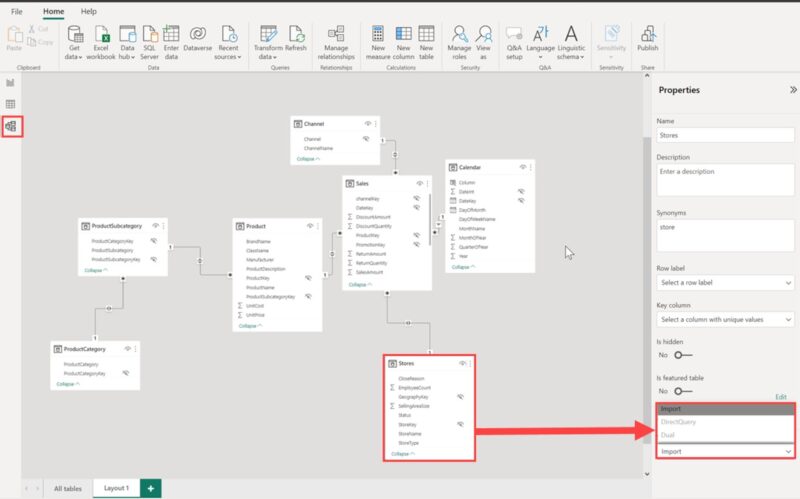
Task: Create a New measure
Action: (x=378, y=35)
